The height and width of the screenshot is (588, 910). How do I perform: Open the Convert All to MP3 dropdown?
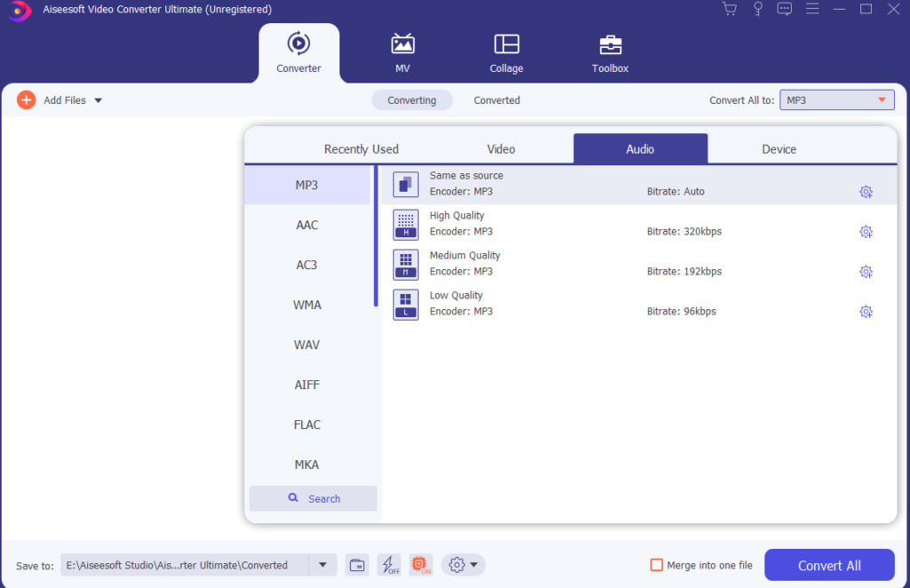tap(835, 99)
